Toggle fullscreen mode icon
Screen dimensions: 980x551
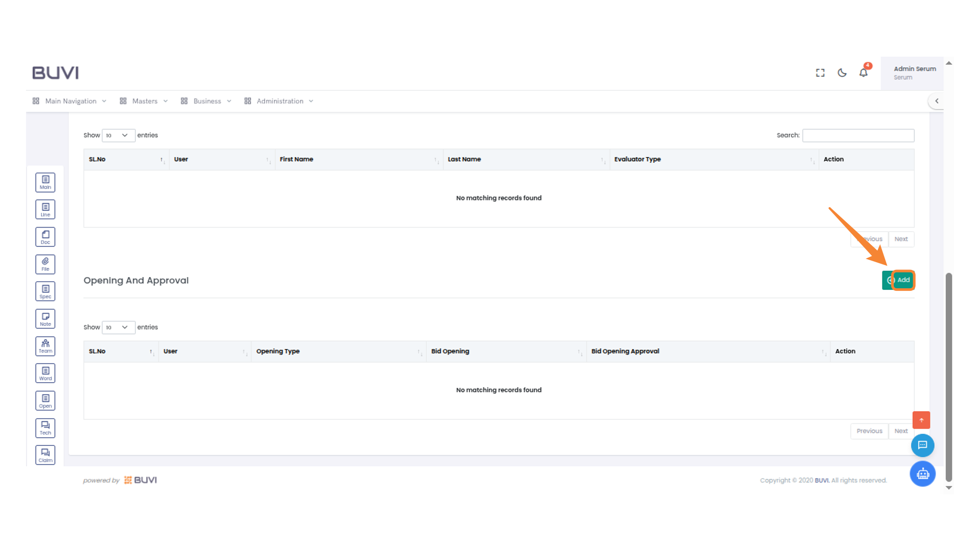click(x=820, y=73)
